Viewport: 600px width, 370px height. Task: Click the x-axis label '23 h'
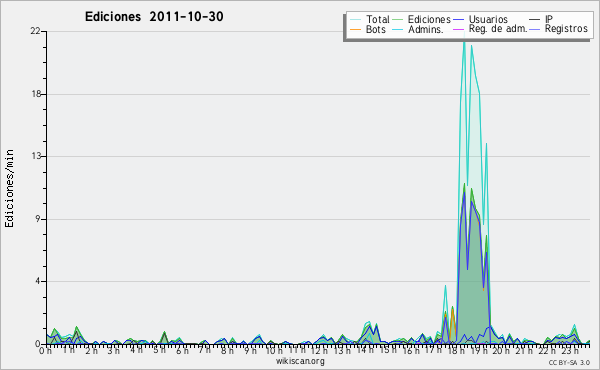click(569, 350)
